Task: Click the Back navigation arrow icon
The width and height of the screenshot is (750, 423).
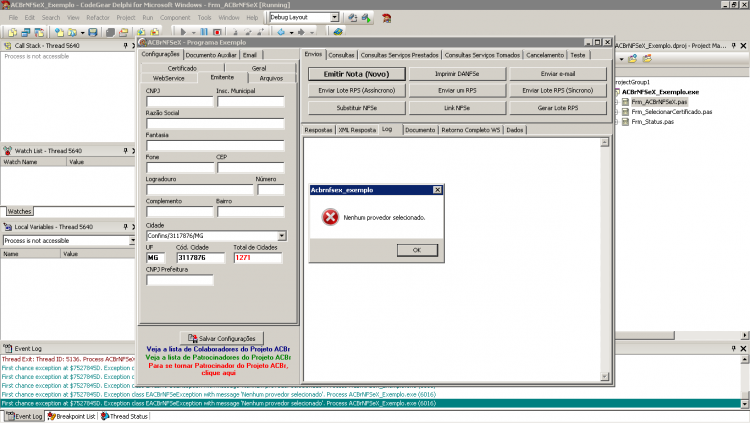Action: pyautogui.click(x=281, y=32)
